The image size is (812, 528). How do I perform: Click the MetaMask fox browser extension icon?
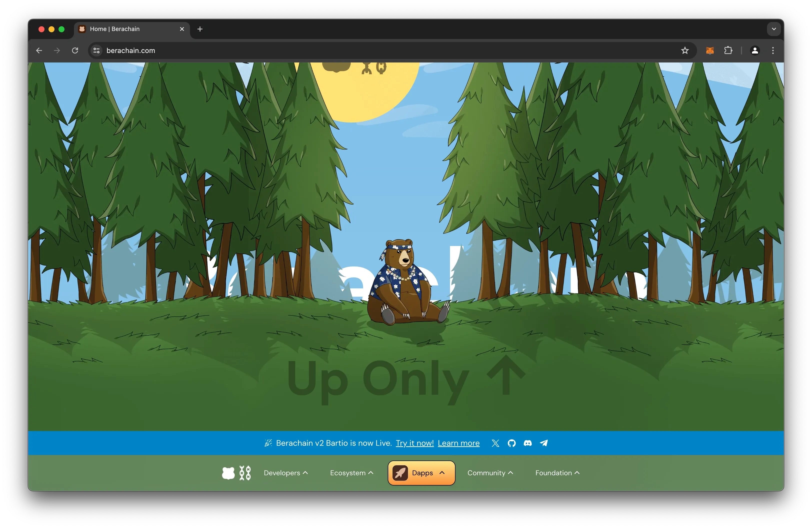click(x=709, y=50)
